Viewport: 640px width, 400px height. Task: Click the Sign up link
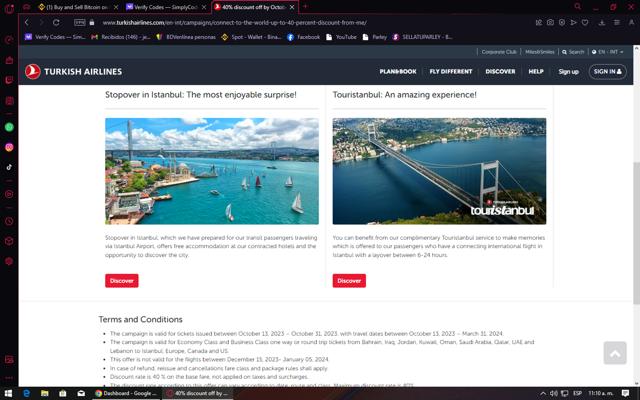pyautogui.click(x=569, y=71)
